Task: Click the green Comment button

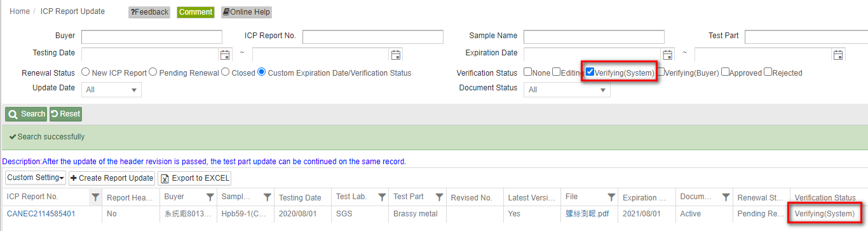Action: point(196,12)
